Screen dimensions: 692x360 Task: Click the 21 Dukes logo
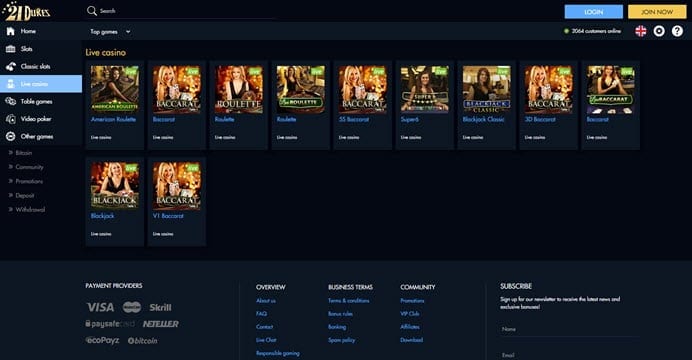click(26, 11)
